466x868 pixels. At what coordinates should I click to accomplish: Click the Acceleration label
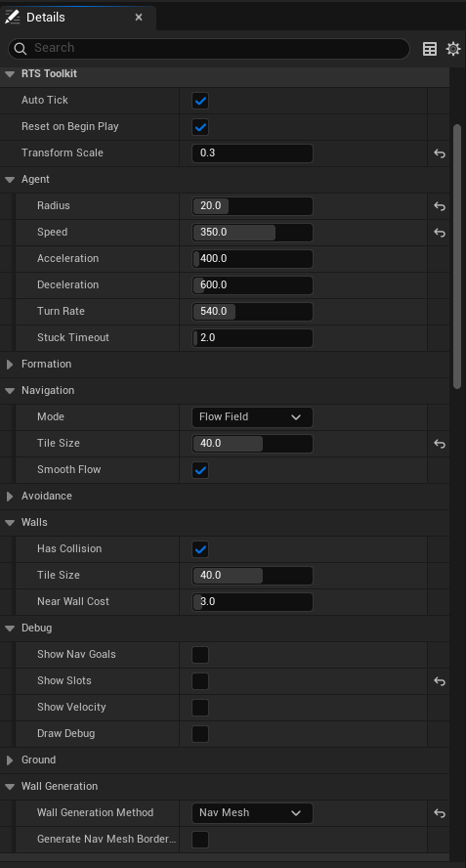[x=68, y=258]
